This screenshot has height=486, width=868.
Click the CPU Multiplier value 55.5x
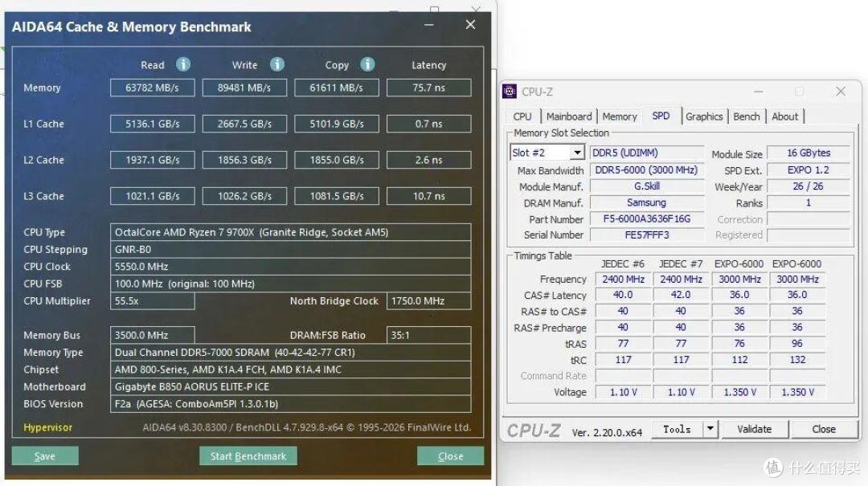152,300
